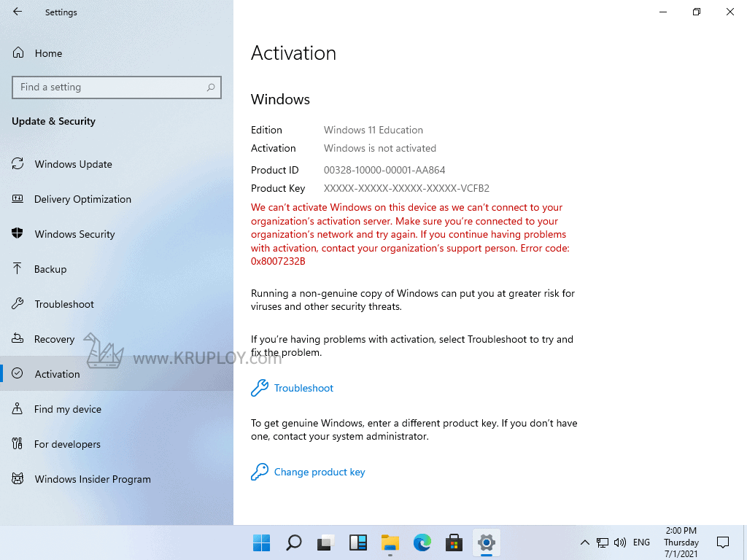Viewport: 747px width, 560px height.
Task: Go back with the Settings back arrow
Action: (x=18, y=12)
